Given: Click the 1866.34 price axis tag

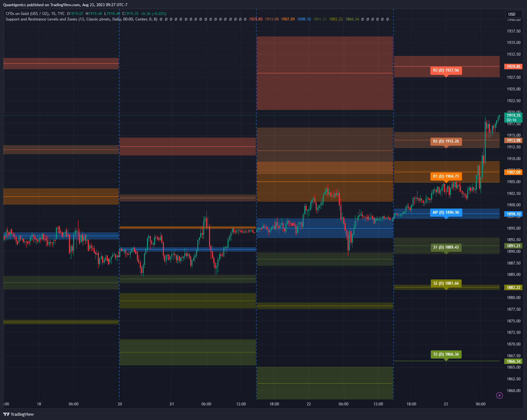Looking at the screenshot, I should (513, 361).
